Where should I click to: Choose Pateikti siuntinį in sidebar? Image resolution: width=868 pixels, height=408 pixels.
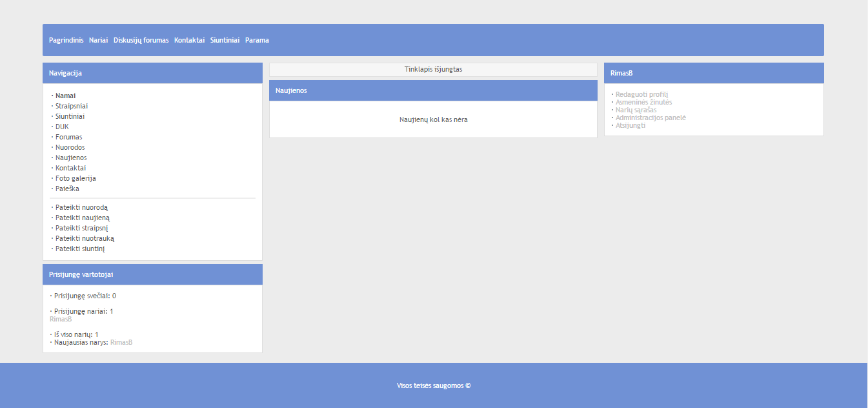click(x=80, y=249)
